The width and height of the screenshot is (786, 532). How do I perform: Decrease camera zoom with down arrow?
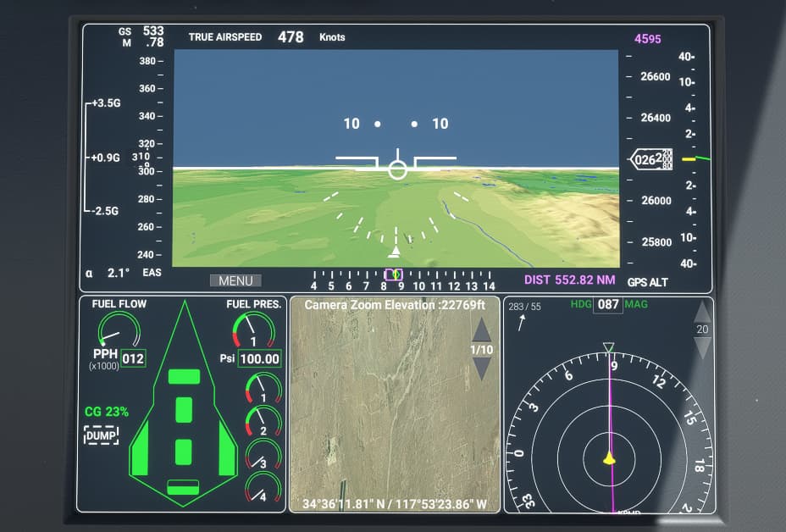point(481,368)
